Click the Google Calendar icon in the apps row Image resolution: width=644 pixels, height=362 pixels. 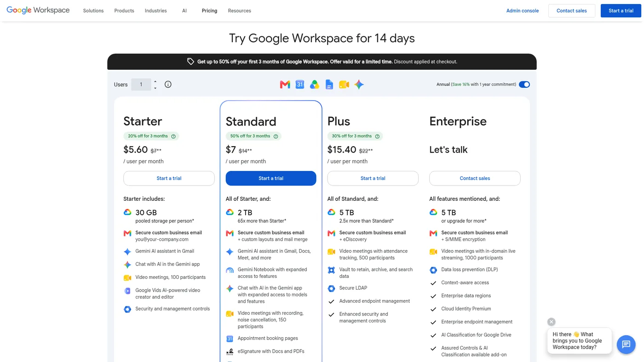click(x=300, y=85)
